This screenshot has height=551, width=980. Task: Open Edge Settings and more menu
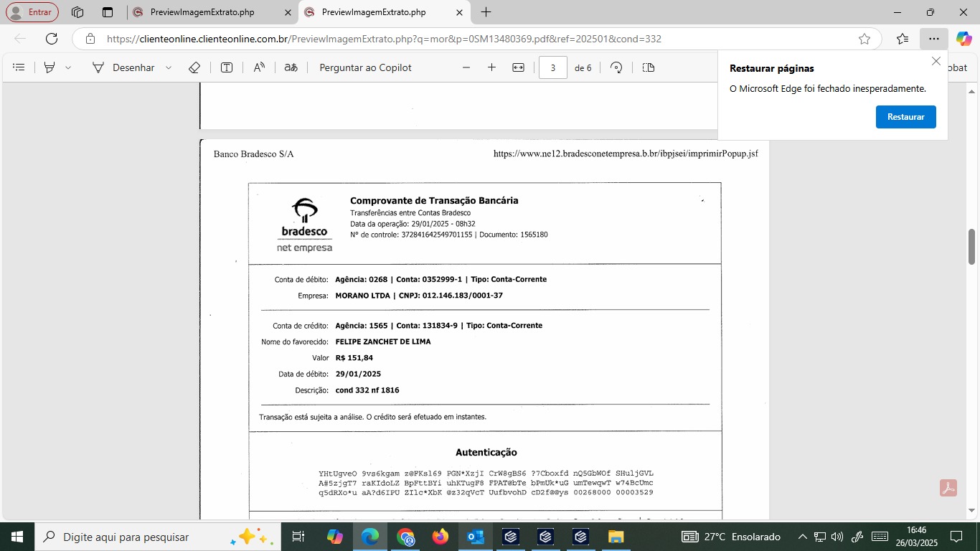pyautogui.click(x=933, y=39)
